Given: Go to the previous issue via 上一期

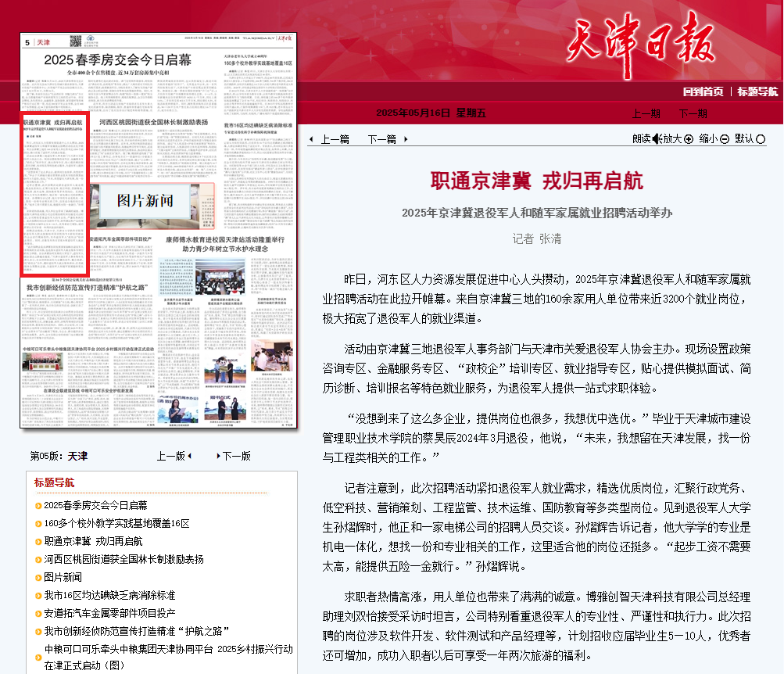Looking at the screenshot, I should (x=646, y=113).
